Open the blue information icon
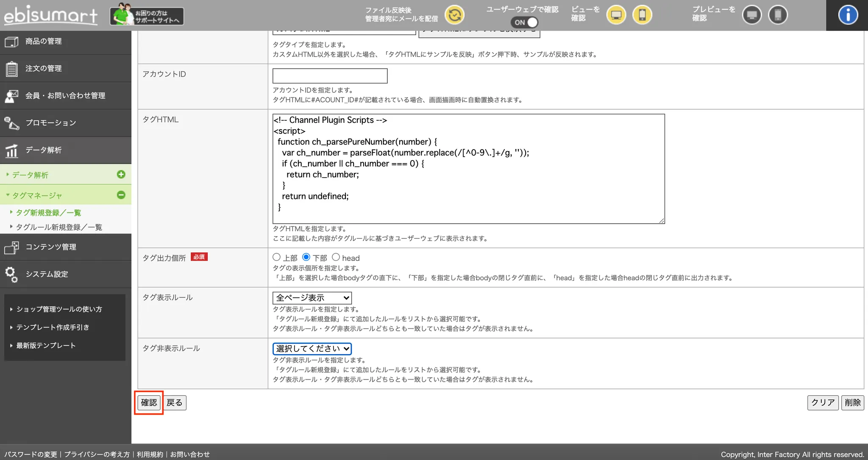868x460 pixels. [x=848, y=15]
